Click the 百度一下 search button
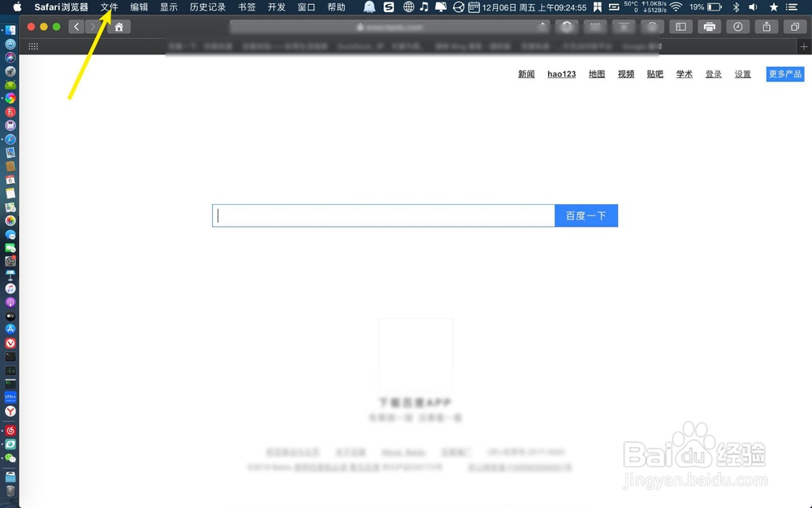The height and width of the screenshot is (508, 812). click(586, 215)
